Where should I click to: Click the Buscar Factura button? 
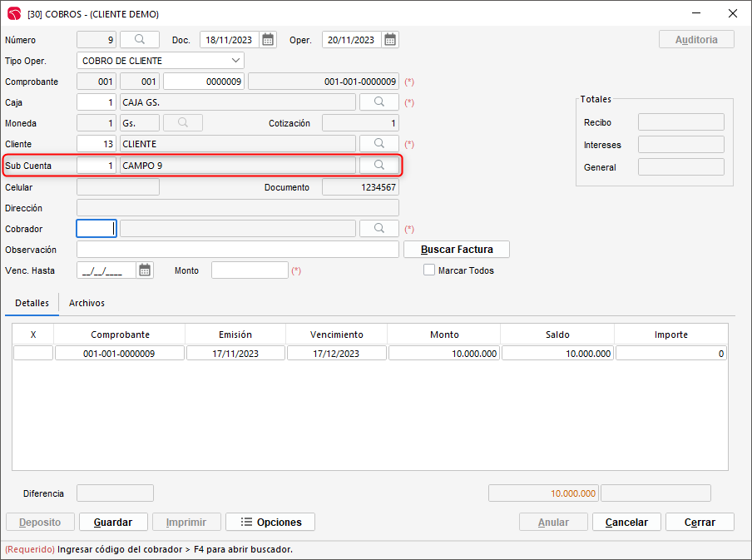click(457, 250)
